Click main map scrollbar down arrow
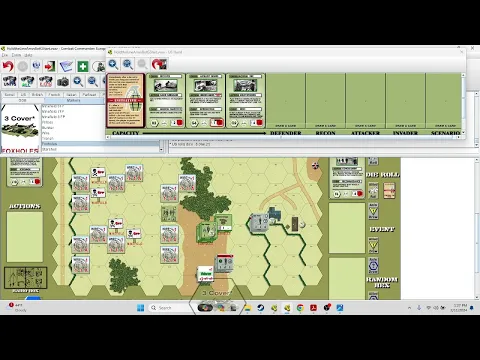 coord(477,297)
